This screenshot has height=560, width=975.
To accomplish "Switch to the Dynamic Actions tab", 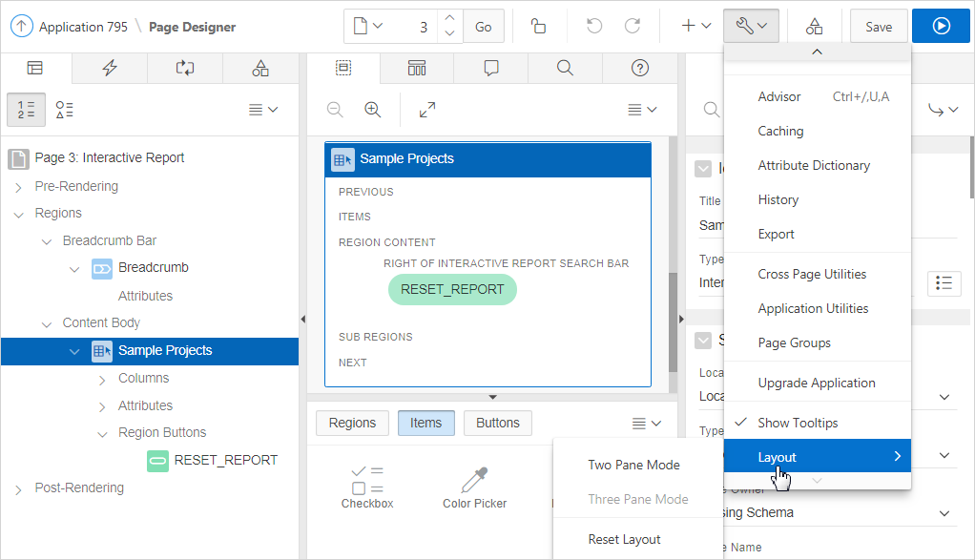I will click(110, 68).
